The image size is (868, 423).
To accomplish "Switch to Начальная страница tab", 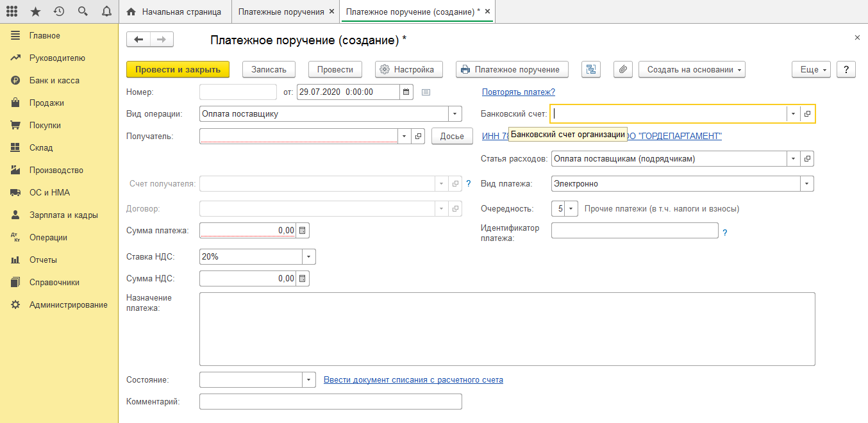I will pos(174,12).
